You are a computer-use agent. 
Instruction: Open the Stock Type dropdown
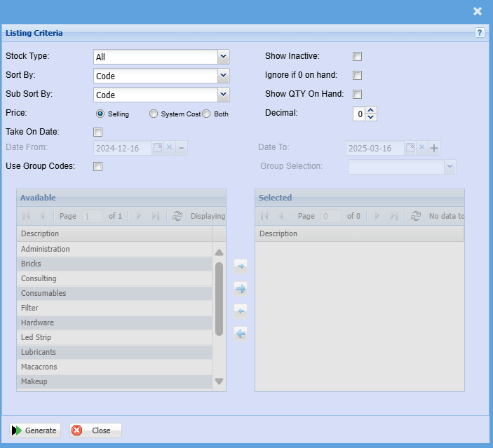(223, 57)
